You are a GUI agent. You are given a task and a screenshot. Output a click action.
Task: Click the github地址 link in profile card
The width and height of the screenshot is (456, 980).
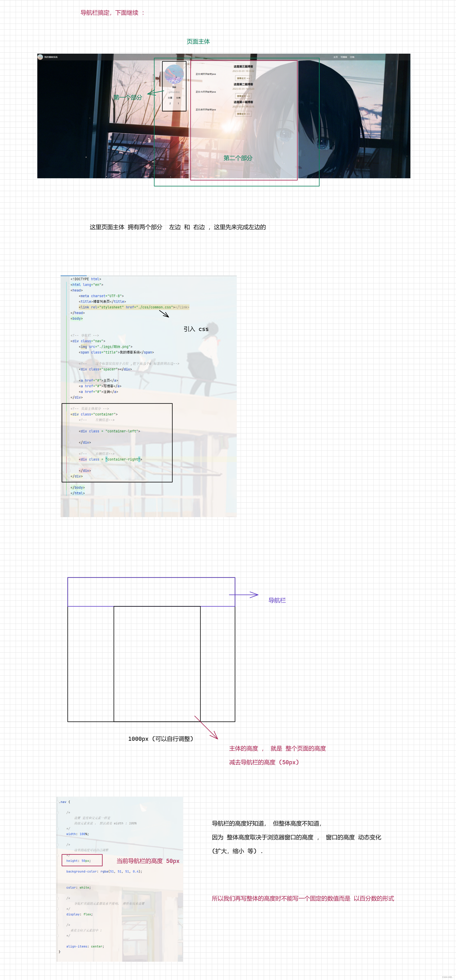pyautogui.click(x=174, y=92)
